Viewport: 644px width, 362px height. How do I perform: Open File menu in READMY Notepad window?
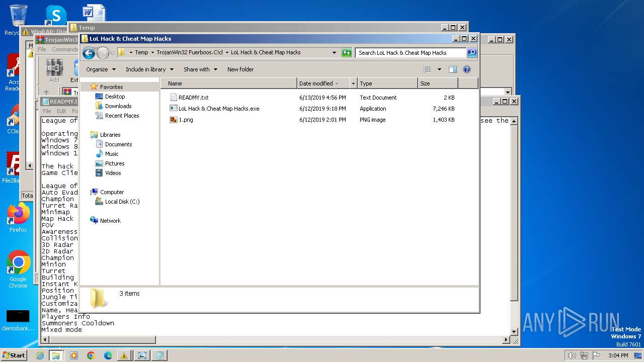click(47, 111)
